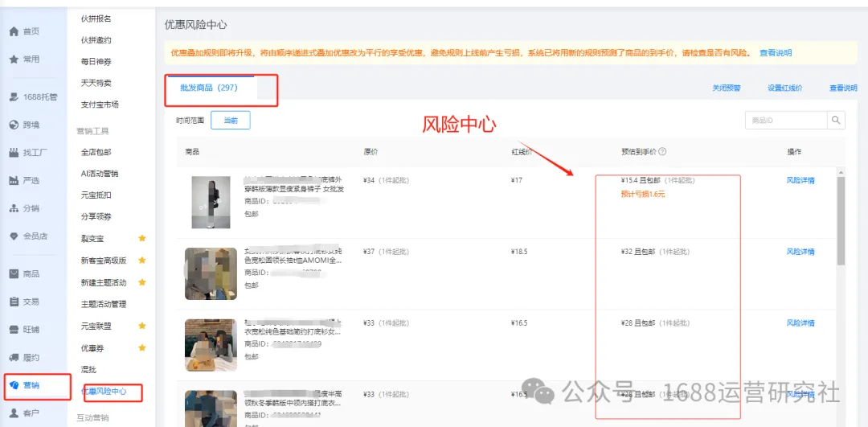Screen dimensions: 868x427
Task: Select 旺铺 shop icon
Action: [14, 330]
